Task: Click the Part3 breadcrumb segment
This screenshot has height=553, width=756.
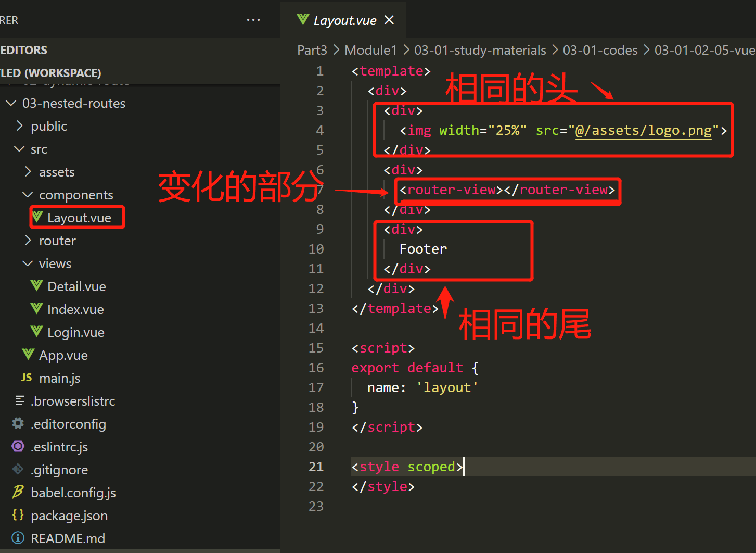Action: [312, 50]
